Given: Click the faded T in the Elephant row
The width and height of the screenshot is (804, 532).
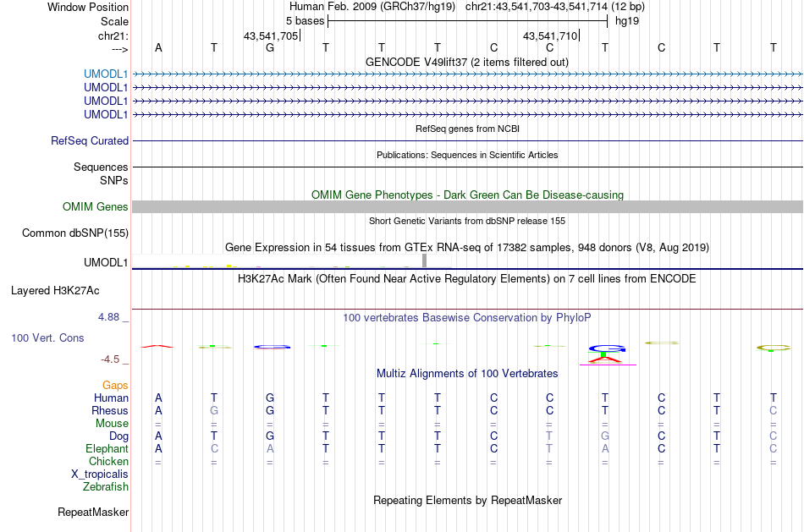Looking at the screenshot, I should 549,448.
